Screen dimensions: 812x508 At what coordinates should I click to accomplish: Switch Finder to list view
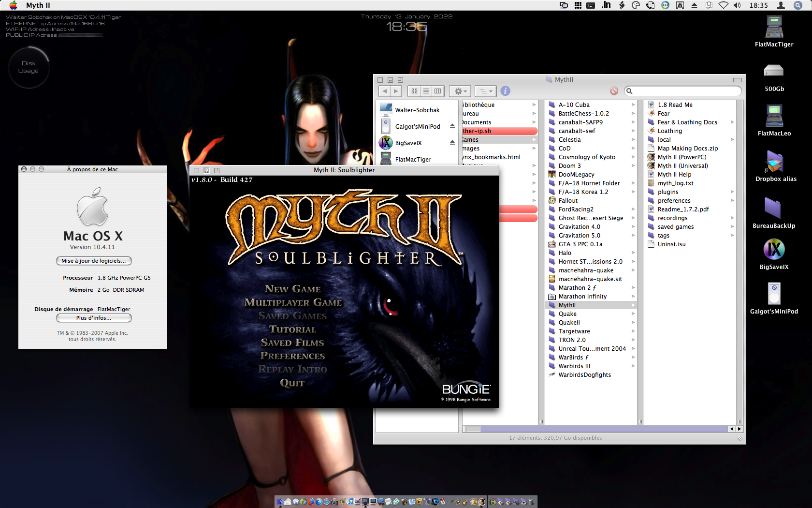click(x=426, y=91)
